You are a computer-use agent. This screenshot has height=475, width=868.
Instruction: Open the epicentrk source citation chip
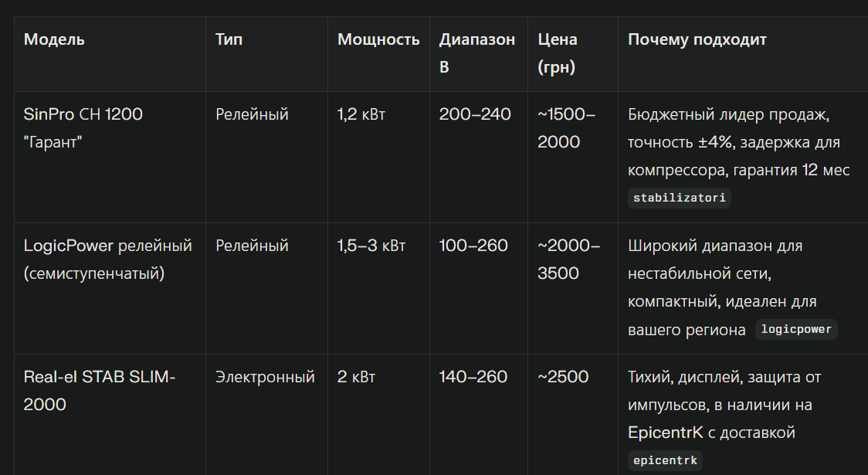pyautogui.click(x=665, y=461)
